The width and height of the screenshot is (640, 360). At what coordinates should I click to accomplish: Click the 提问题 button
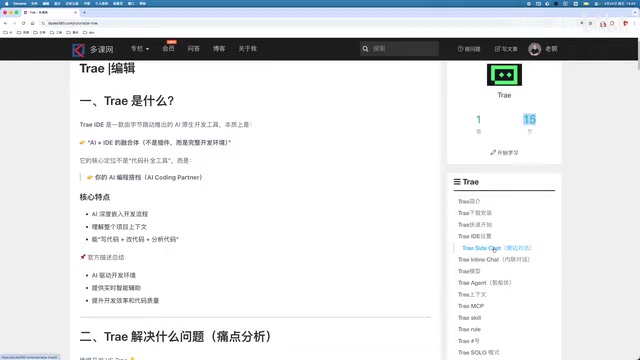tap(469, 49)
